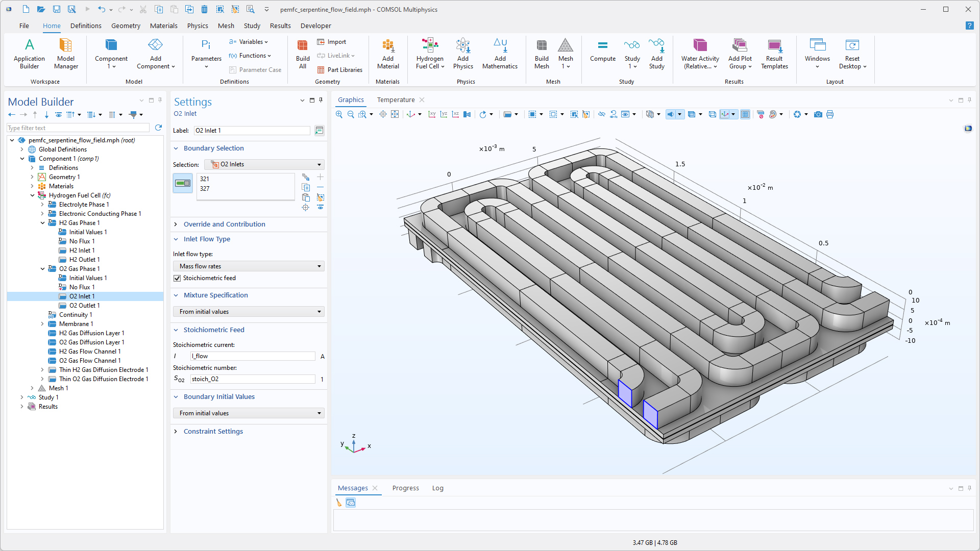Switch to the Log tab
980x551 pixels.
[437, 488]
